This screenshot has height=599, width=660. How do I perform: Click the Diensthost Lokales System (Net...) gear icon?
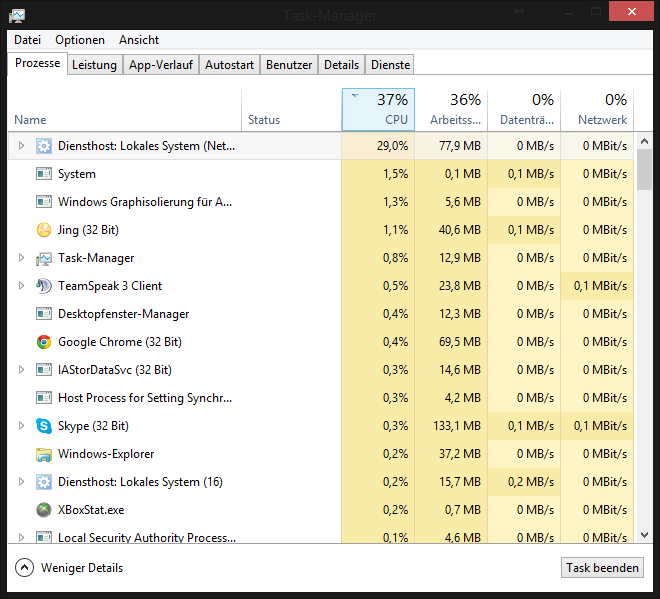(44, 146)
